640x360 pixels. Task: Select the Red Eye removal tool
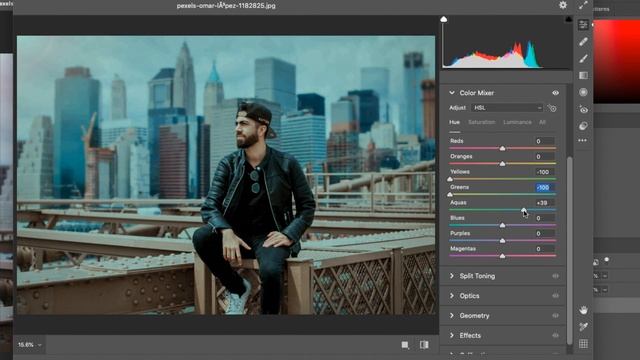583,109
